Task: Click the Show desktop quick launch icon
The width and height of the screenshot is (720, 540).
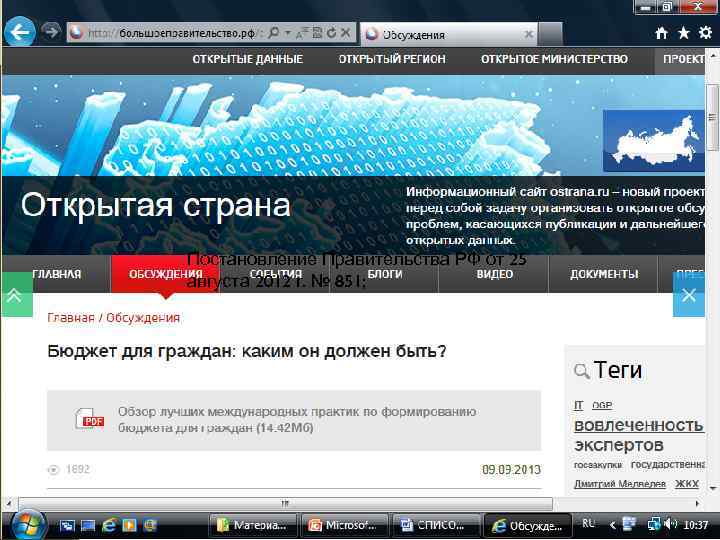Action: [x=88, y=525]
